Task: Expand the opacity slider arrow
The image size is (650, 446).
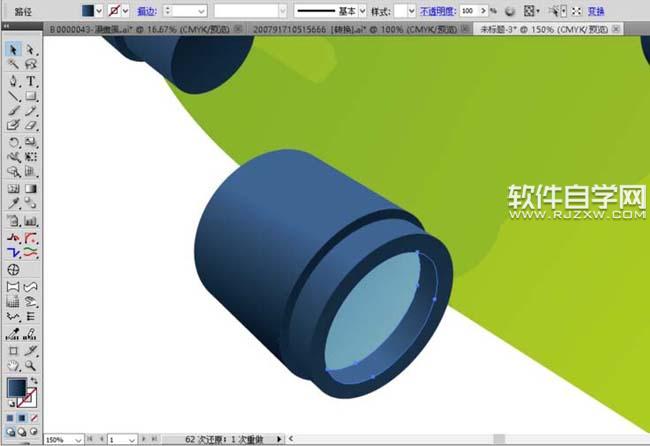Action: (x=483, y=11)
